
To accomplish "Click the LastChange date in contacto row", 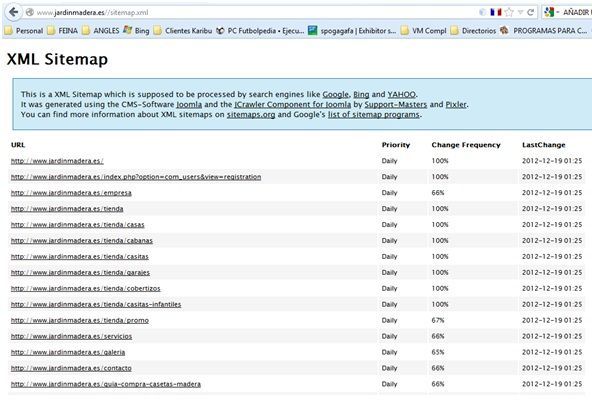I will (552, 368).
